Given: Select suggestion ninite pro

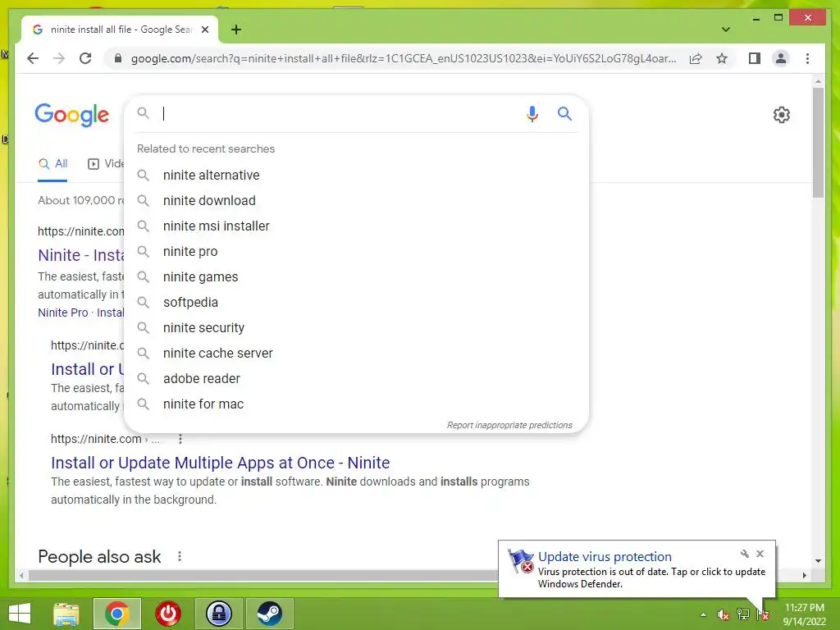Looking at the screenshot, I should (x=356, y=251).
